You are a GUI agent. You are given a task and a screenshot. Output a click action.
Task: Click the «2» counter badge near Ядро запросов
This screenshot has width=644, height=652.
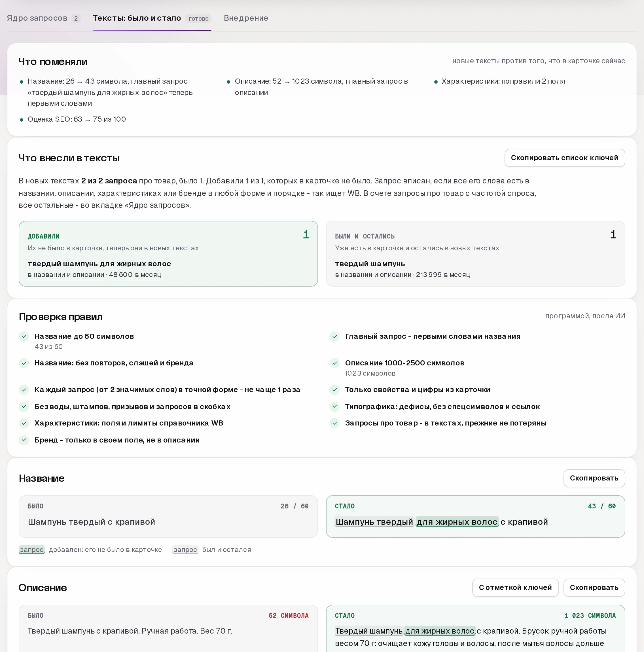(76, 18)
